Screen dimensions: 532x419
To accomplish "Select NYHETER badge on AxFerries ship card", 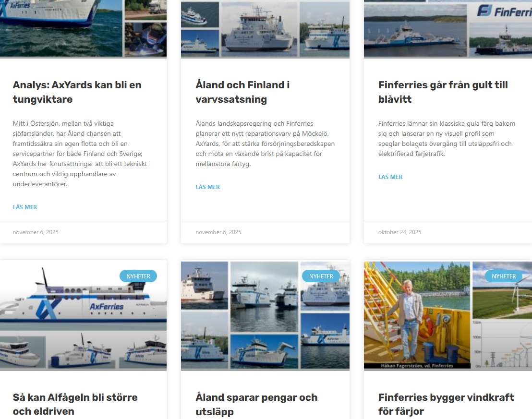I will 138,276.
